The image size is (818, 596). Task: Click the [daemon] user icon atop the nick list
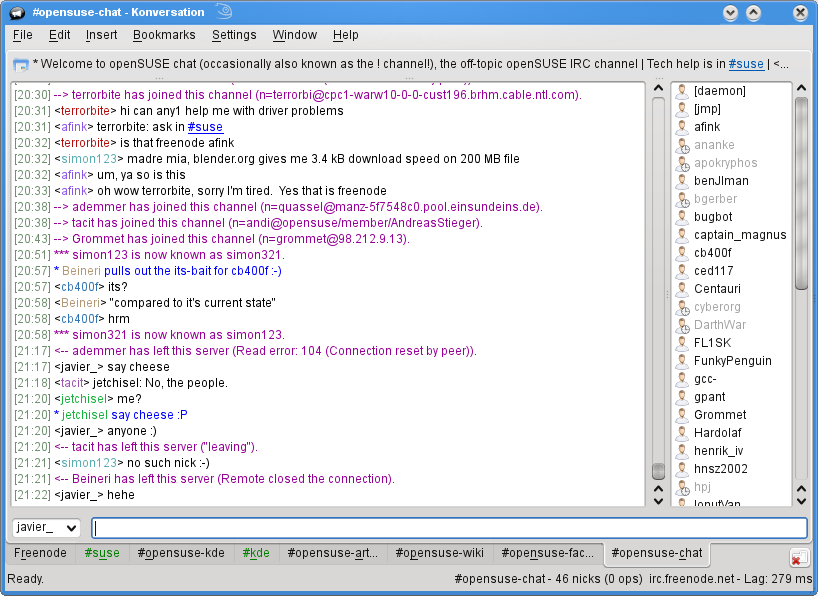click(684, 90)
